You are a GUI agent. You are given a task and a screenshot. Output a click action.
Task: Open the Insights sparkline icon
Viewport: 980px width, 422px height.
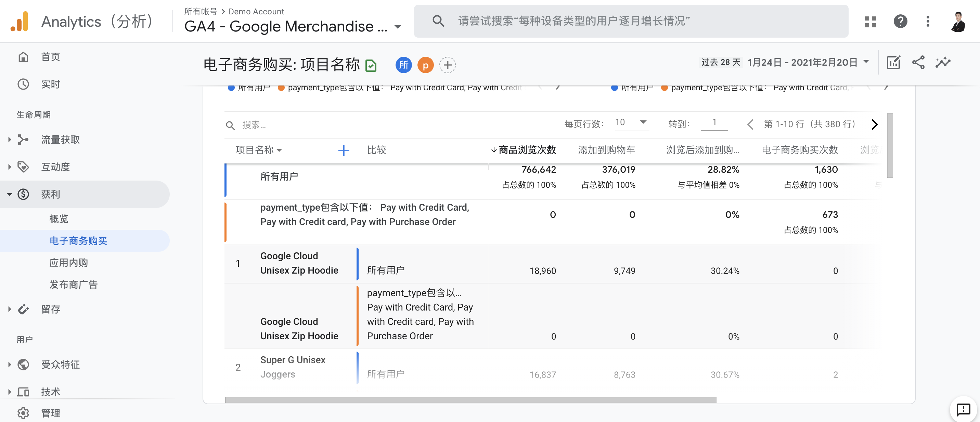[943, 62]
